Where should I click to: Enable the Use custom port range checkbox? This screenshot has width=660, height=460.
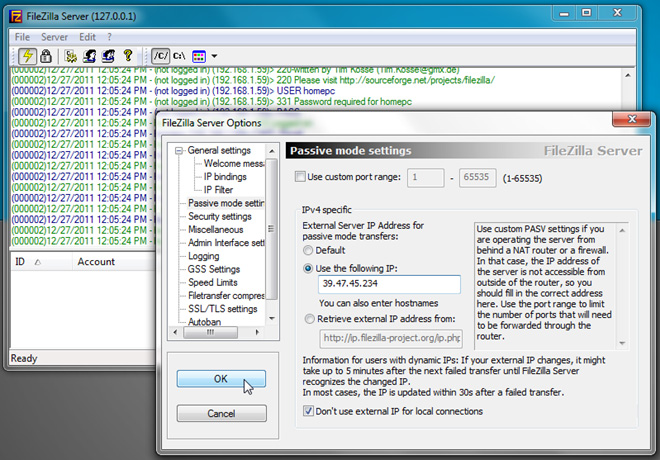(302, 177)
